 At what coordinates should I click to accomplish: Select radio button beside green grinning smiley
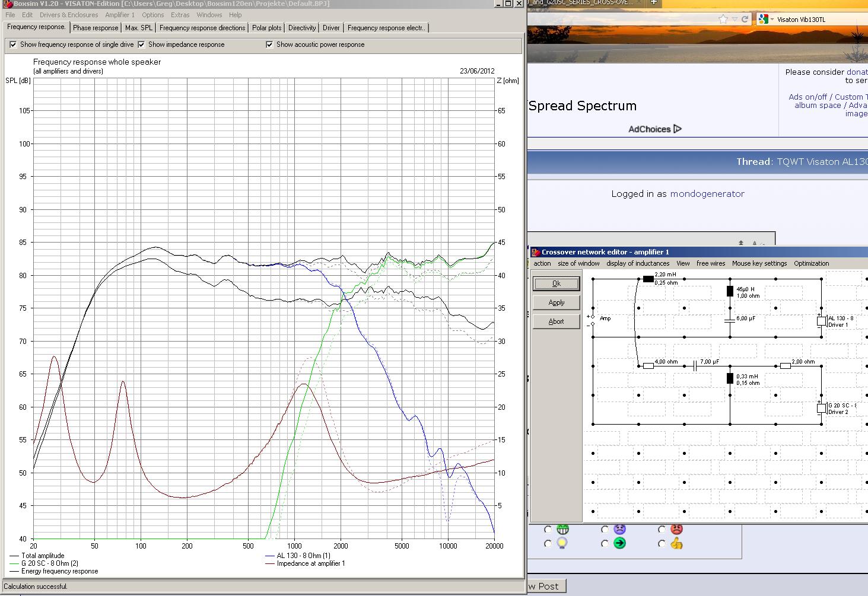click(548, 529)
